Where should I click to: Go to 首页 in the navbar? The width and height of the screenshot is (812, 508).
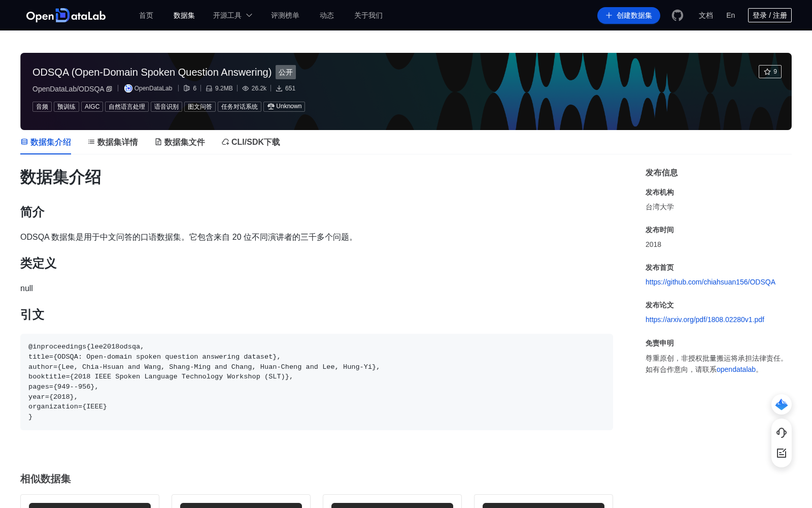(x=146, y=15)
